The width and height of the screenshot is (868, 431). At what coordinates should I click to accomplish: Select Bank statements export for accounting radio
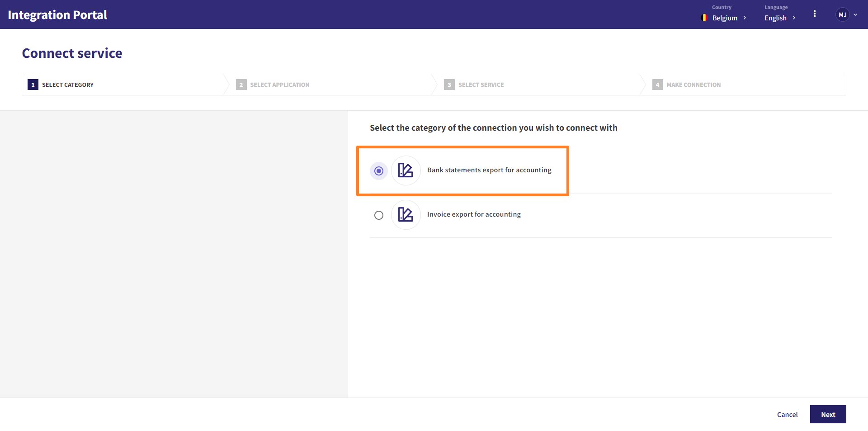(x=379, y=171)
